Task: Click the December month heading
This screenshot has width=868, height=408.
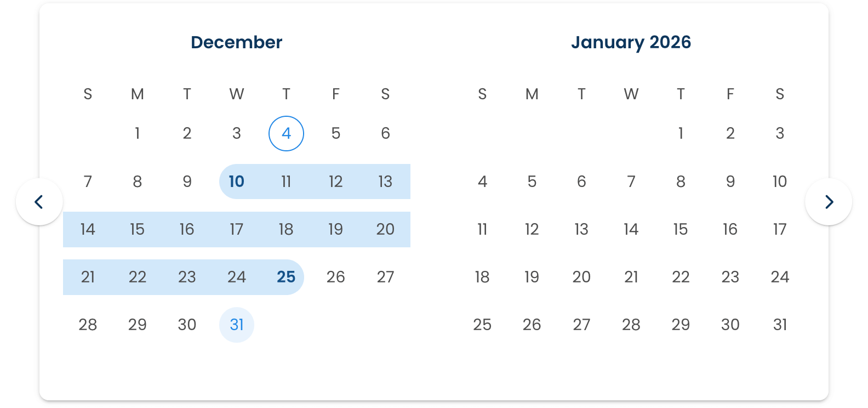Action: click(x=237, y=42)
